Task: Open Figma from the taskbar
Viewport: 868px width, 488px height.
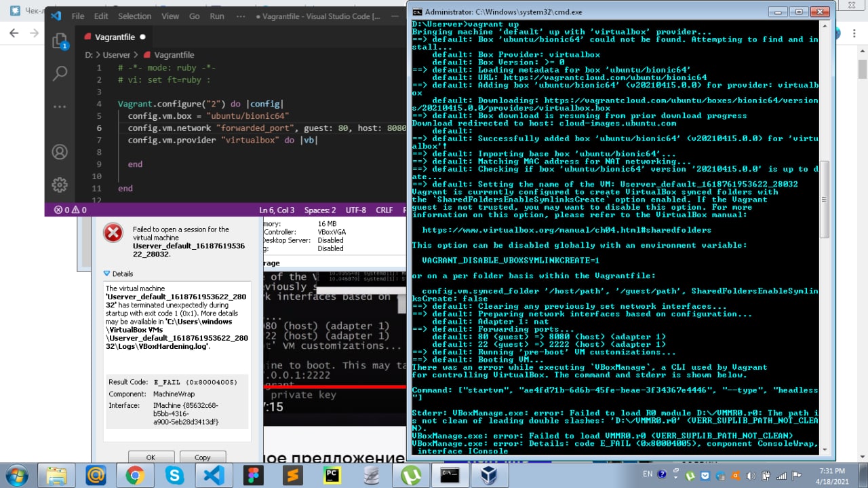Action: pos(254,474)
